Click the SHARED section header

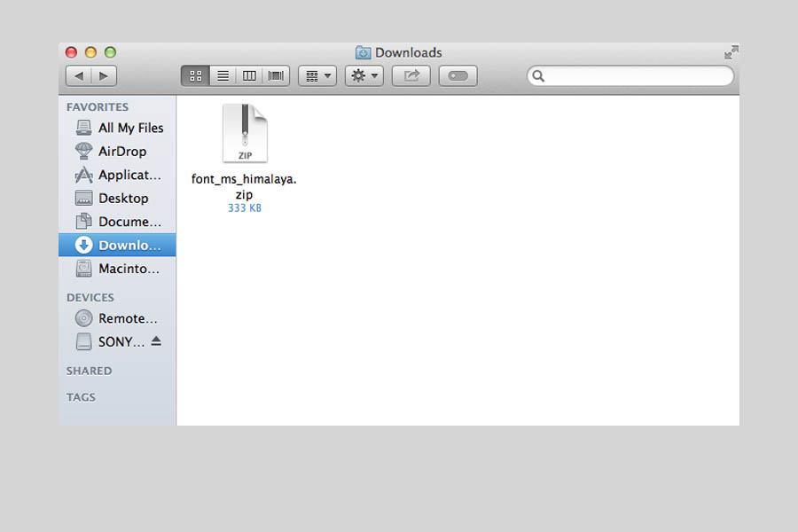89,371
